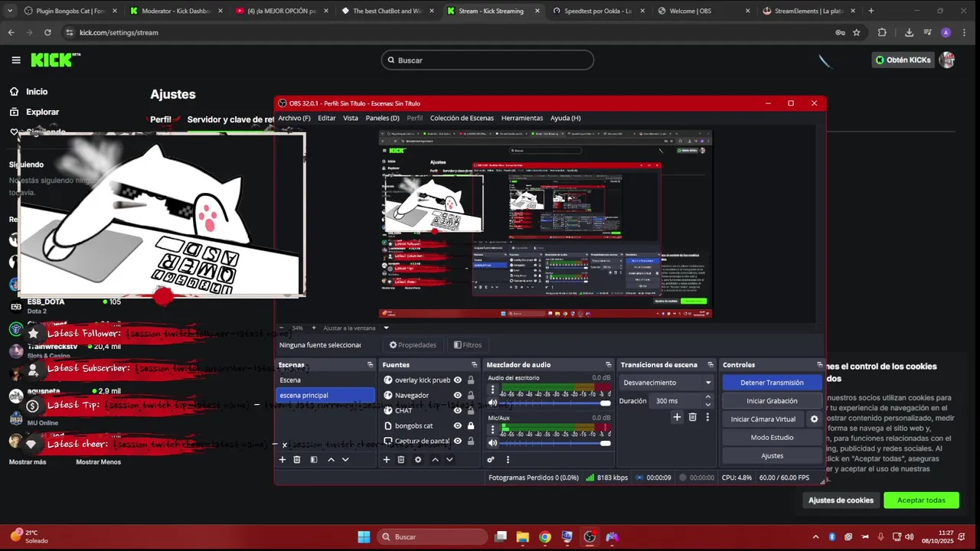Open virtual camera settings gear
The image size is (980, 551).
tap(814, 419)
